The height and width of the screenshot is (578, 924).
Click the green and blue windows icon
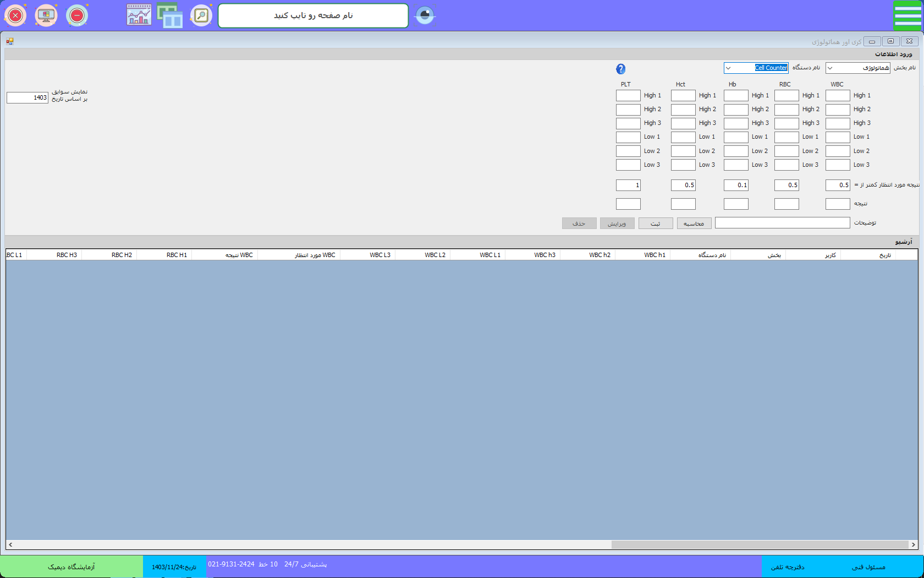tap(170, 15)
